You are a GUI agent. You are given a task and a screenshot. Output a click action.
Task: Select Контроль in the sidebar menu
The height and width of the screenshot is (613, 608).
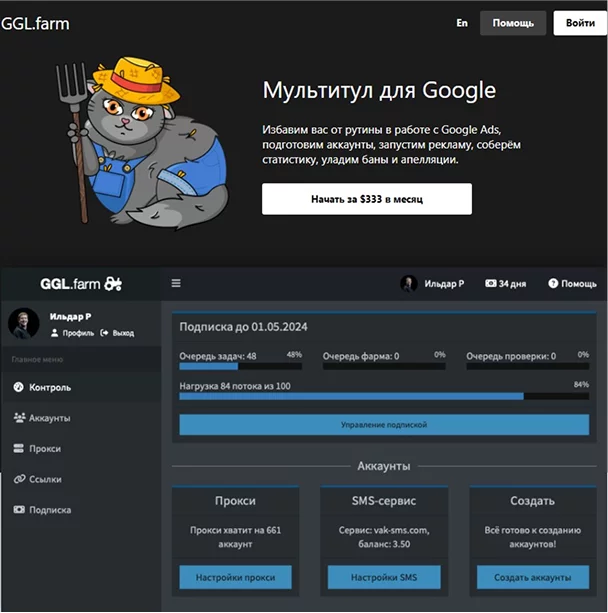click(49, 387)
